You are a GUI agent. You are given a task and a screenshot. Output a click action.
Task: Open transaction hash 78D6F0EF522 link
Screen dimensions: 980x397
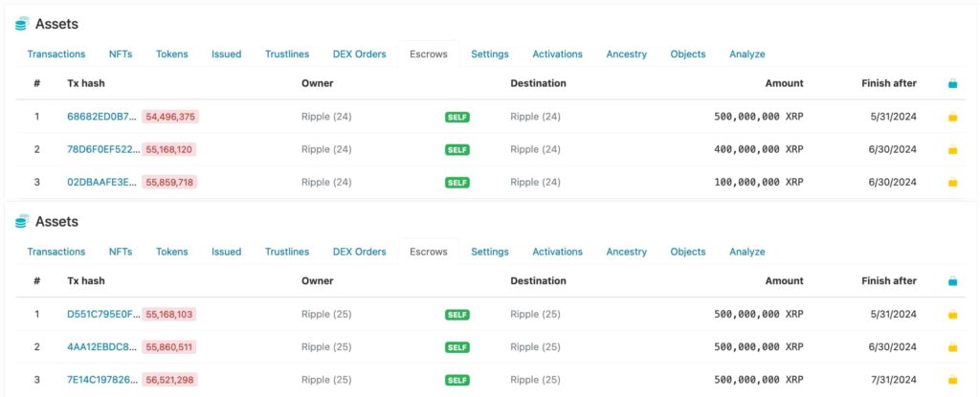tap(102, 150)
